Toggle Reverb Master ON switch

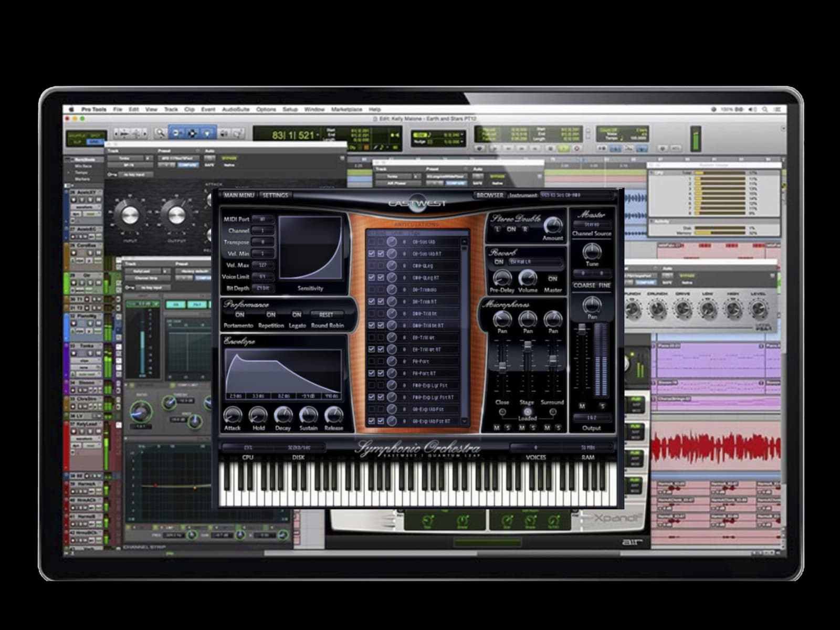click(553, 278)
